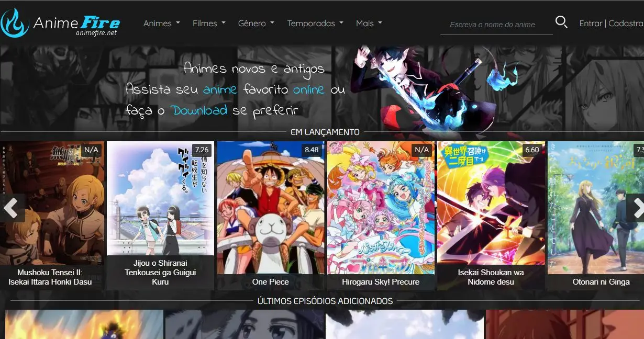Screen dimensions: 644x339
Task: Click 'ÚLTIMOS EPISÓDIOS ADICIONADOS' heading
Action: click(325, 301)
